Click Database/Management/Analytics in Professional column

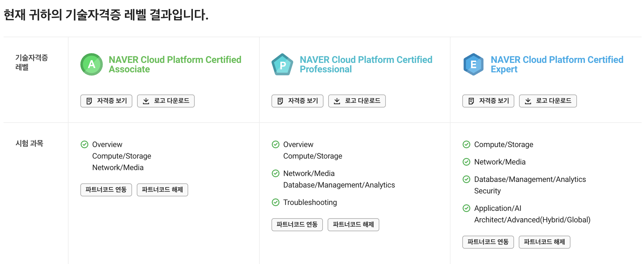click(339, 185)
